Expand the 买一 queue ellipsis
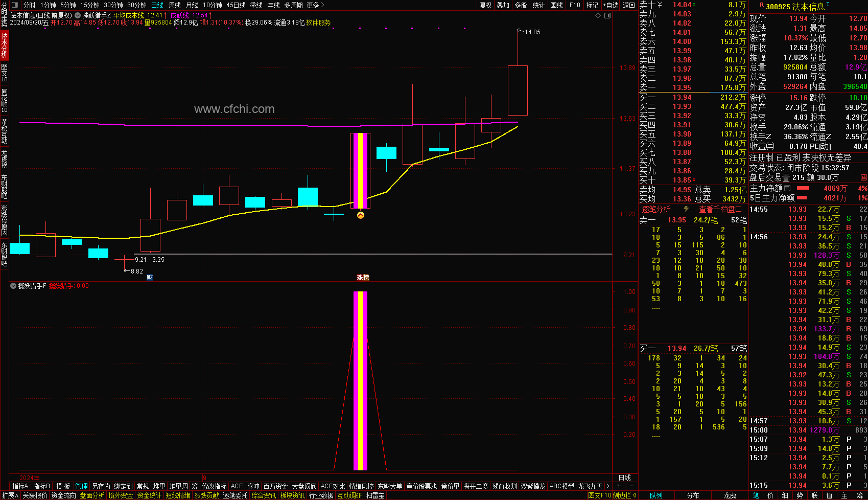The width and height of the screenshot is (868, 500). pyautogui.click(x=656, y=437)
